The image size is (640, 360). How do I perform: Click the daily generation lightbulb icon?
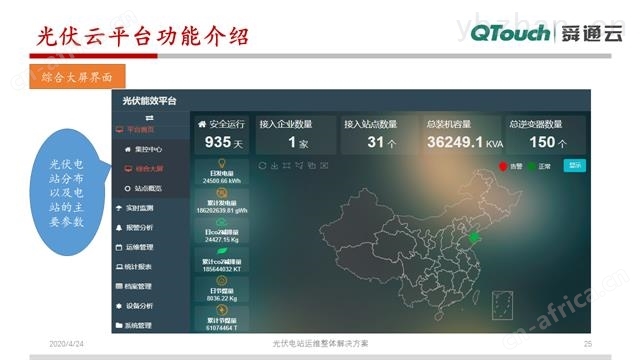click(x=222, y=164)
